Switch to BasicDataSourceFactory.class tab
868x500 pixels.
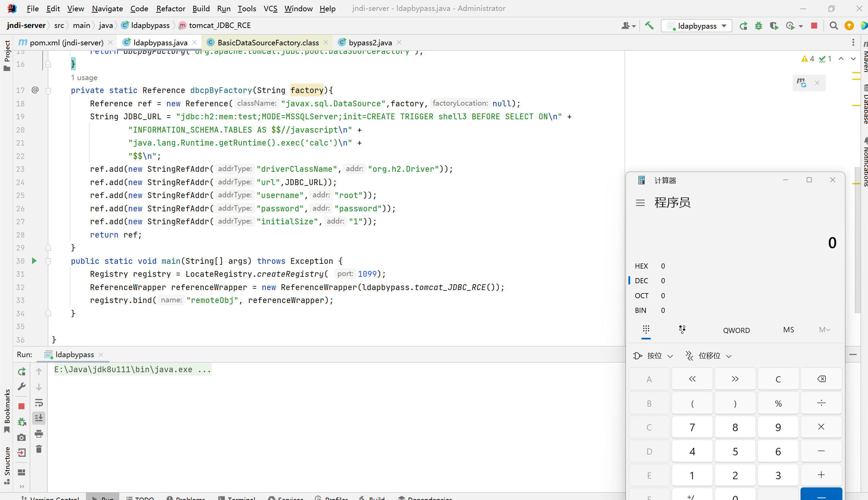click(268, 43)
